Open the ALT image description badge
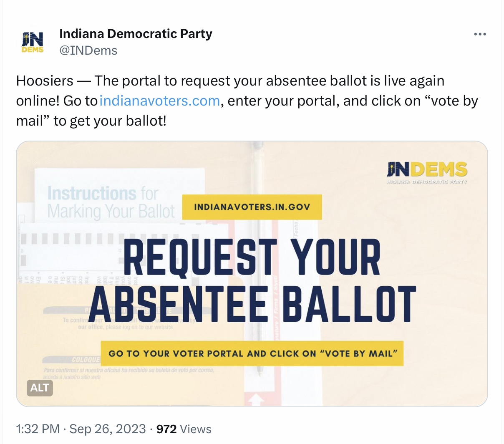The height and width of the screenshot is (444, 504). [x=40, y=388]
